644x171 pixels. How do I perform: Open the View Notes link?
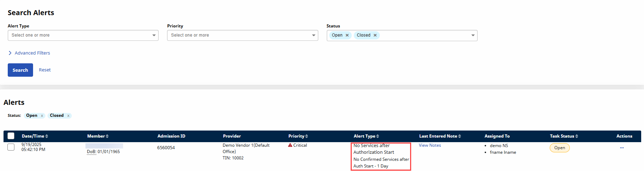(x=429, y=145)
